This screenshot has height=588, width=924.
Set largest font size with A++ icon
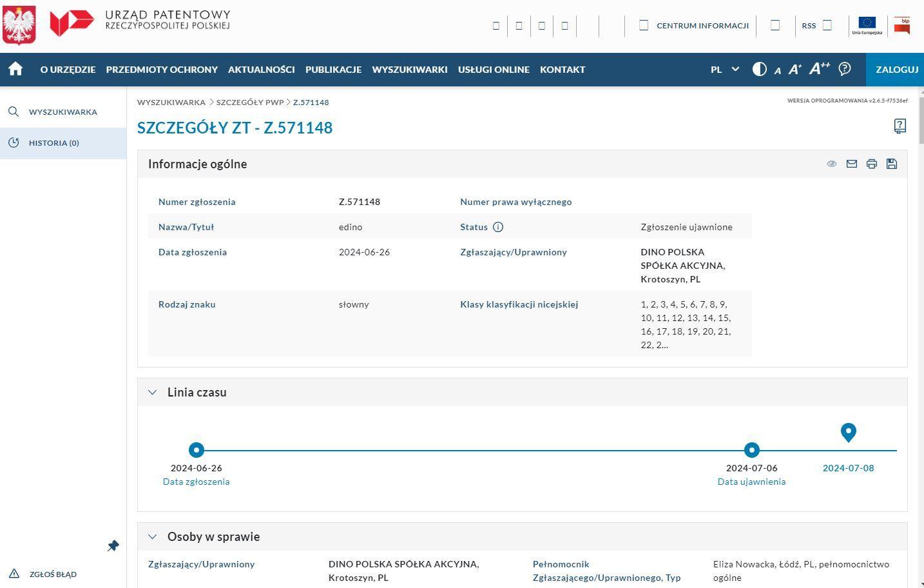(820, 68)
